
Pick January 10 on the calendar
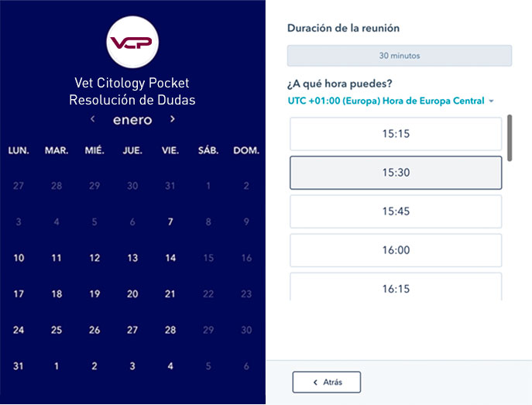(x=19, y=258)
